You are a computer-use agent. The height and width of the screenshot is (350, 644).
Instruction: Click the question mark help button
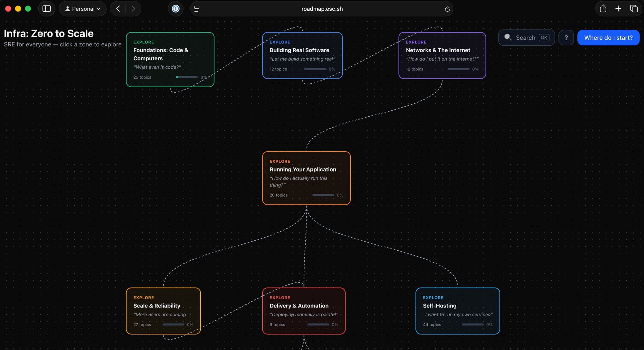point(566,38)
